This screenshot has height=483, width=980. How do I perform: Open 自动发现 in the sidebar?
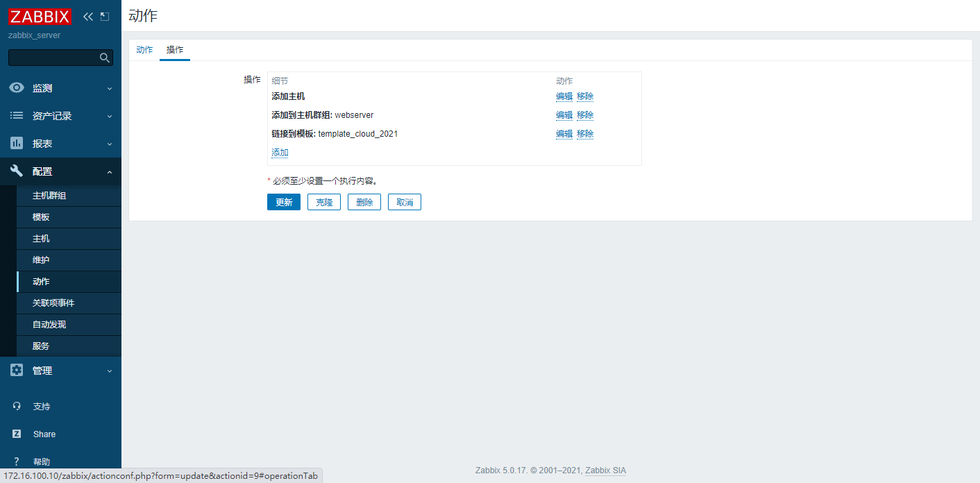pos(49,325)
